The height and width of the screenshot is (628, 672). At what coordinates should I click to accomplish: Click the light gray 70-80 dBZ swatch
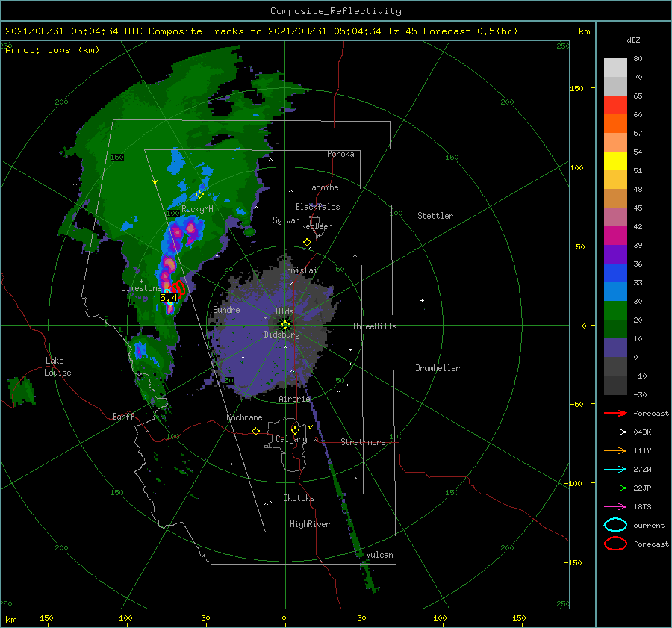(x=615, y=68)
